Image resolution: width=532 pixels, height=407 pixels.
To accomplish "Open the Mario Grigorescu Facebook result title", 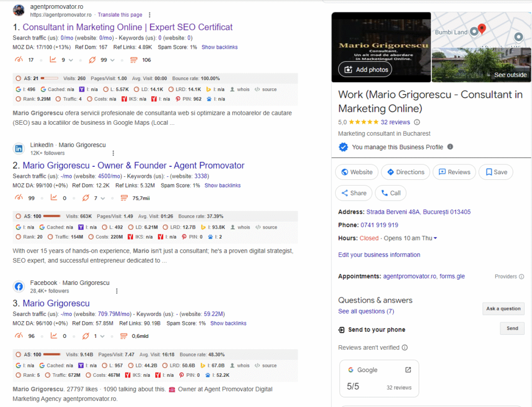I will click(x=56, y=303).
